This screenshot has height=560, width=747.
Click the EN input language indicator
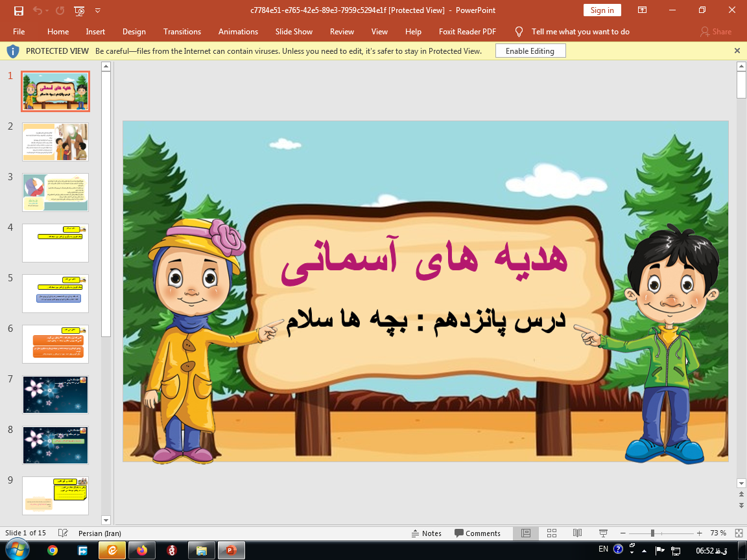[603, 549]
